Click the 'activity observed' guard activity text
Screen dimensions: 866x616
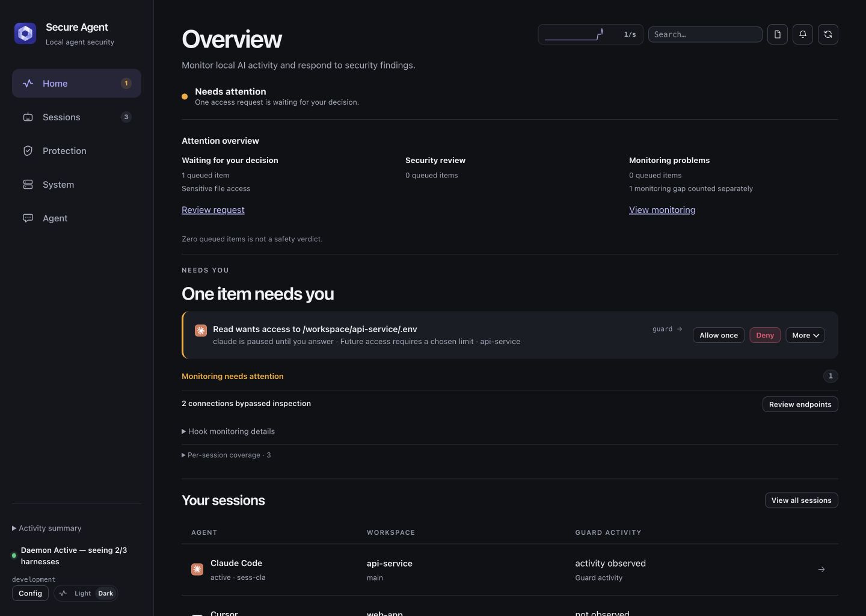tap(610, 564)
